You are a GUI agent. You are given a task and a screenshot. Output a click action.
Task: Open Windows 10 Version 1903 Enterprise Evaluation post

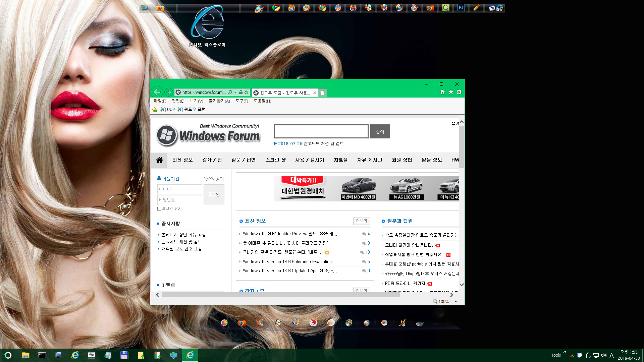point(287,261)
